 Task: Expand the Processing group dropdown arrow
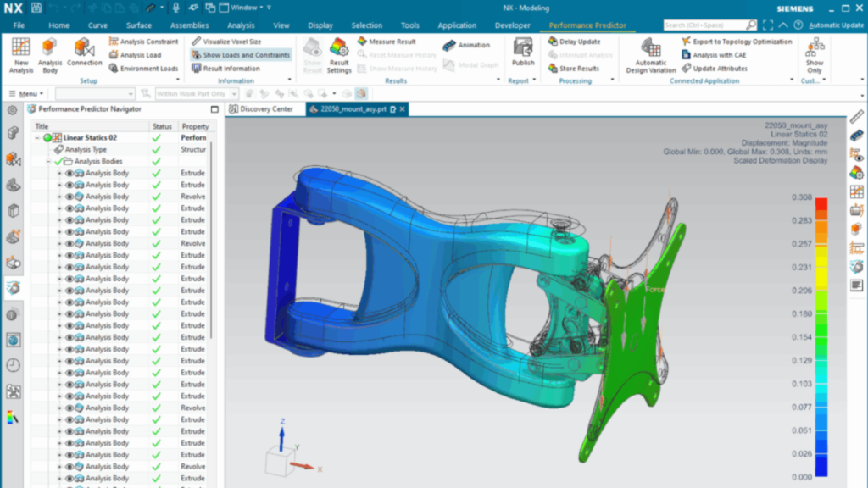click(x=612, y=80)
